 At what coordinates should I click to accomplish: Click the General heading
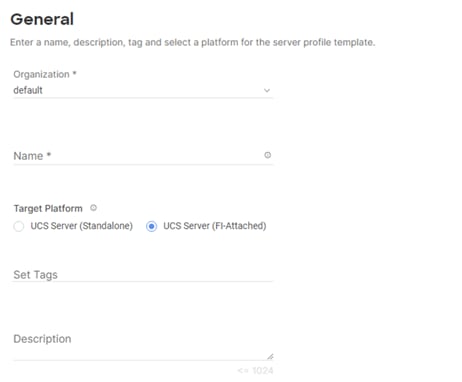(x=42, y=19)
